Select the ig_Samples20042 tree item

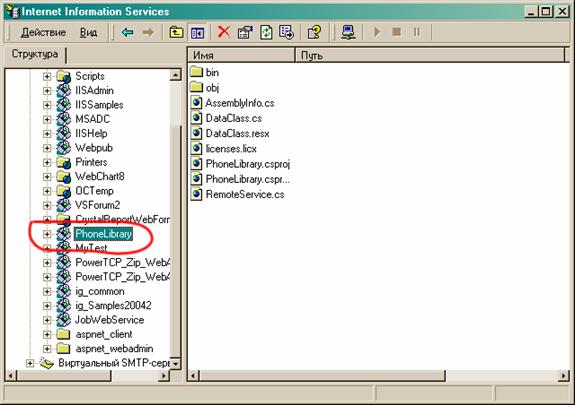click(113, 306)
